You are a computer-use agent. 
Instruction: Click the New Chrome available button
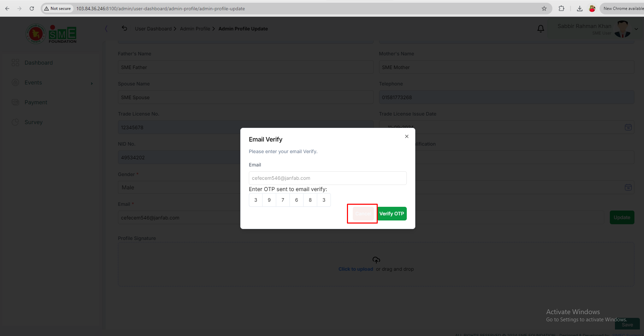click(x=622, y=9)
